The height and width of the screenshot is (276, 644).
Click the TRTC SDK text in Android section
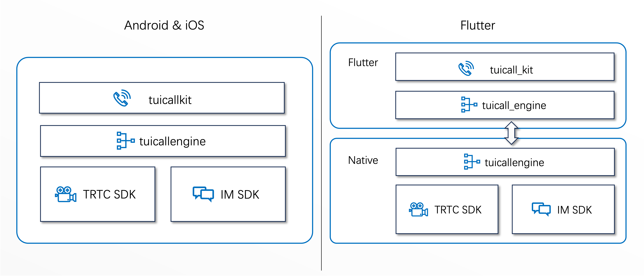[x=109, y=194]
